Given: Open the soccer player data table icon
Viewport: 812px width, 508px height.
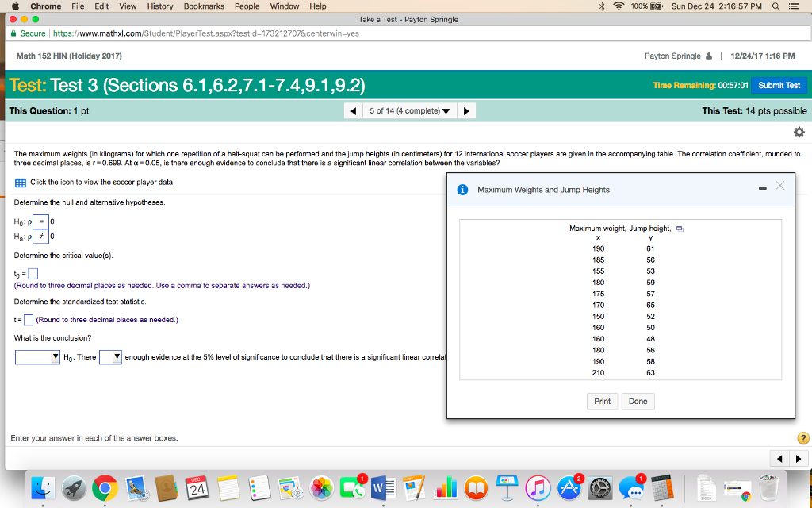Looking at the screenshot, I should coord(21,183).
